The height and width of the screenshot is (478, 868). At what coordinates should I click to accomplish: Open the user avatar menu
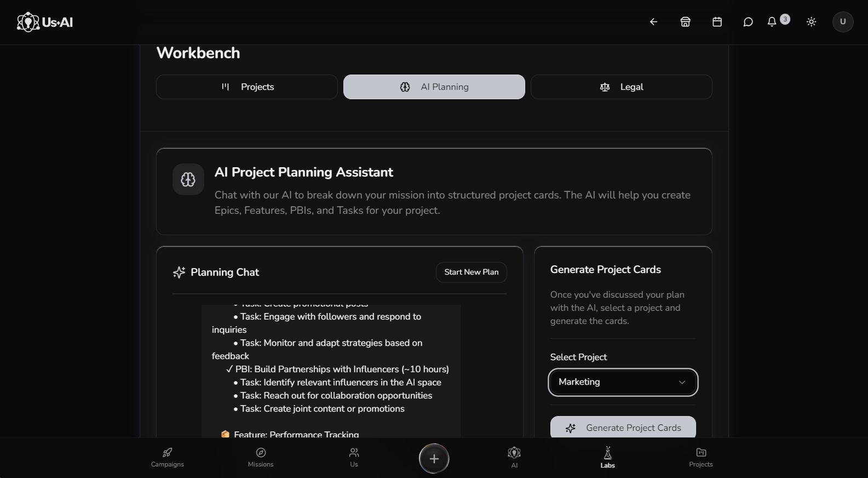click(x=842, y=22)
